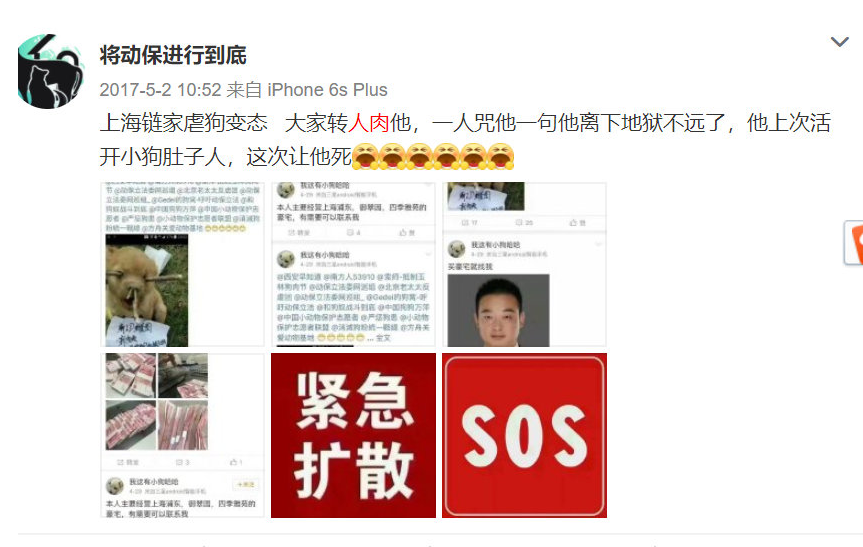Open the poster's cat-in-cup avatar
The height and width of the screenshot is (547, 863).
click(x=51, y=72)
